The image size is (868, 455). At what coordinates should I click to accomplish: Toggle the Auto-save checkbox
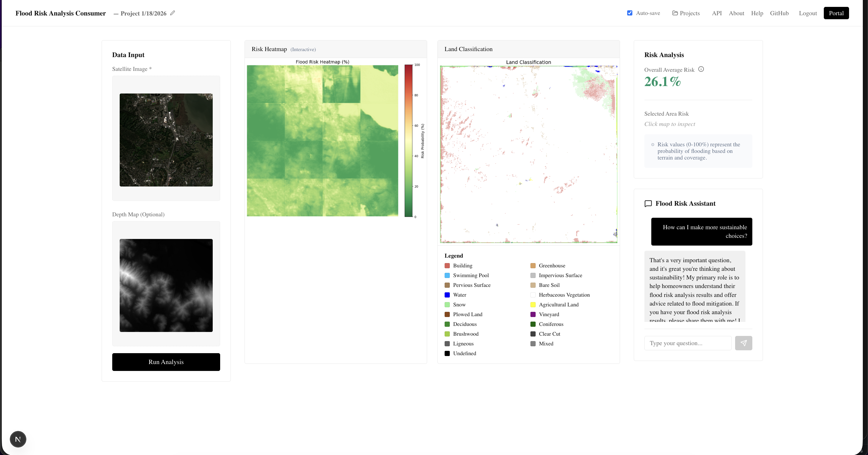tap(629, 13)
